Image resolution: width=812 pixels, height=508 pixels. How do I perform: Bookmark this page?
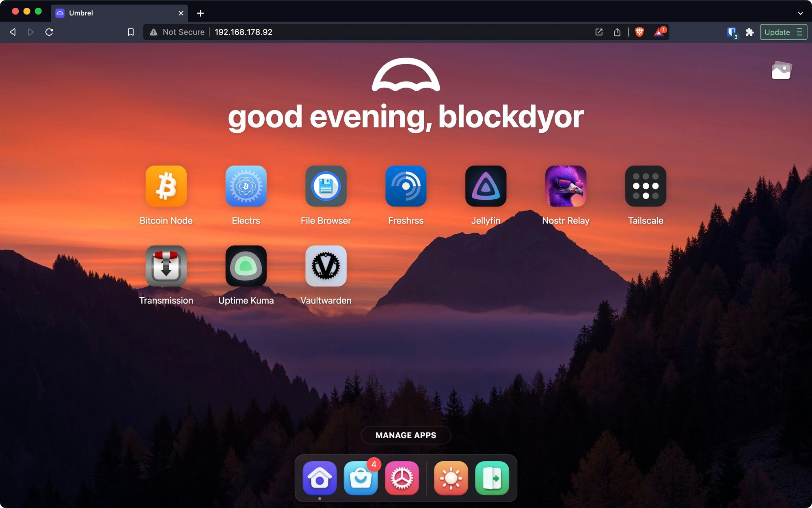(x=131, y=32)
